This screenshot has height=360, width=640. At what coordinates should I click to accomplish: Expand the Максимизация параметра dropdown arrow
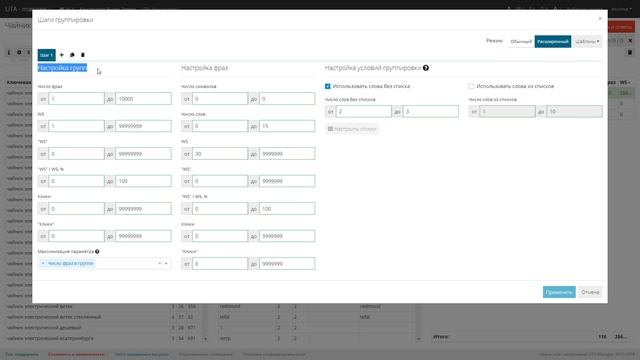pos(166,263)
